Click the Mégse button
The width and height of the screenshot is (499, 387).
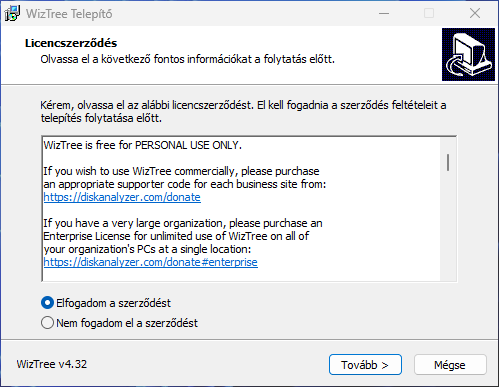(x=450, y=365)
